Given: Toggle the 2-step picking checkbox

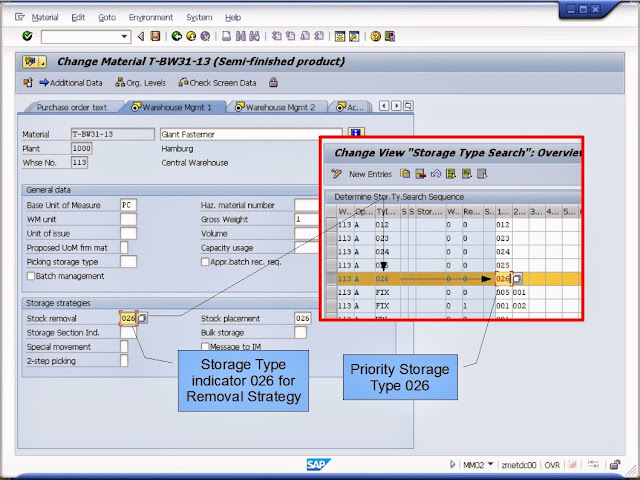Looking at the screenshot, I should coord(124,361).
